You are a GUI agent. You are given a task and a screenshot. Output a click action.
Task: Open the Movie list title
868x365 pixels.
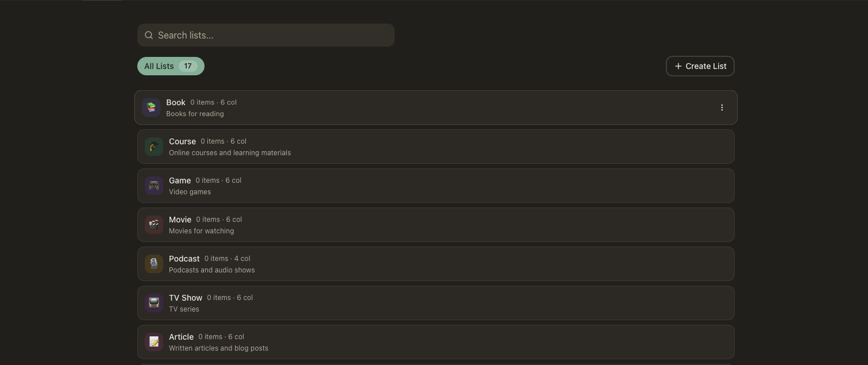180,220
